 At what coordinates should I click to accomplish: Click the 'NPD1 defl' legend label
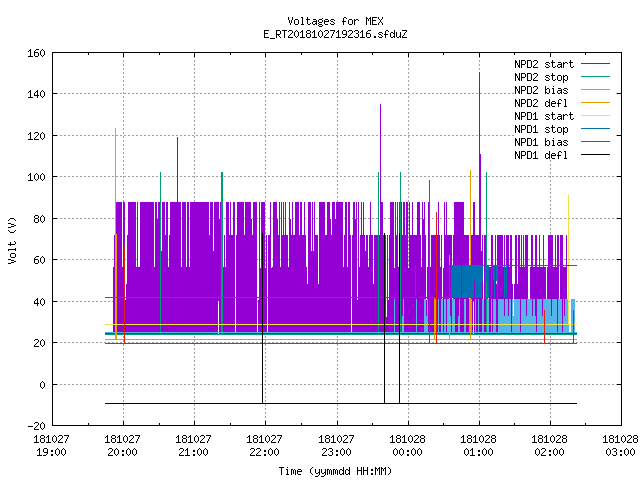tap(541, 156)
